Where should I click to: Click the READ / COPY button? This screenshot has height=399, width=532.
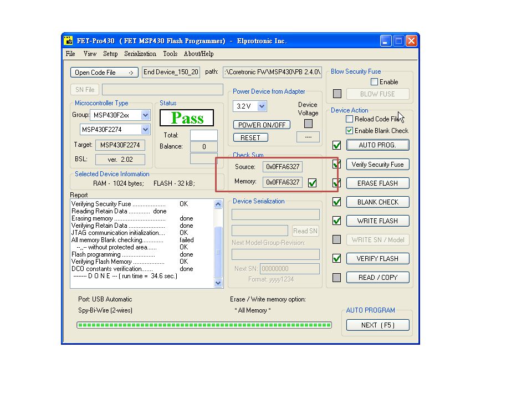click(x=377, y=277)
